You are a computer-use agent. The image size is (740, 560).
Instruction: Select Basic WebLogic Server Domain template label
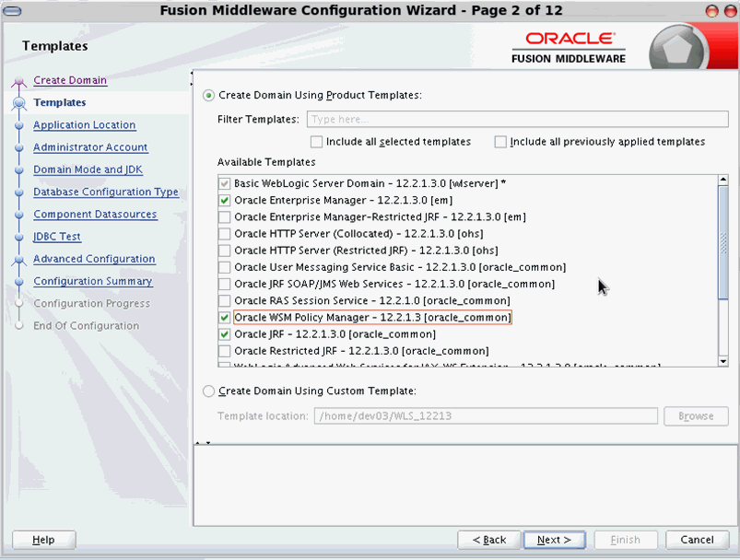(x=370, y=183)
